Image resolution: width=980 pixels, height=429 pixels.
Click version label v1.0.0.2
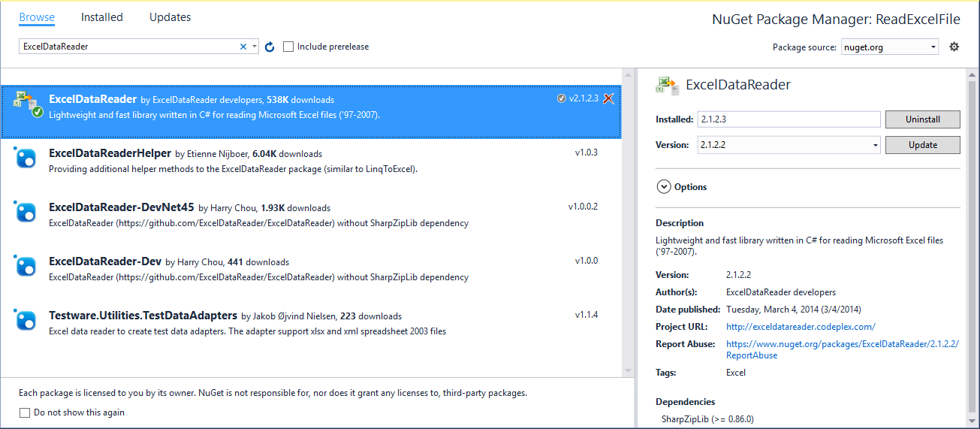[583, 207]
